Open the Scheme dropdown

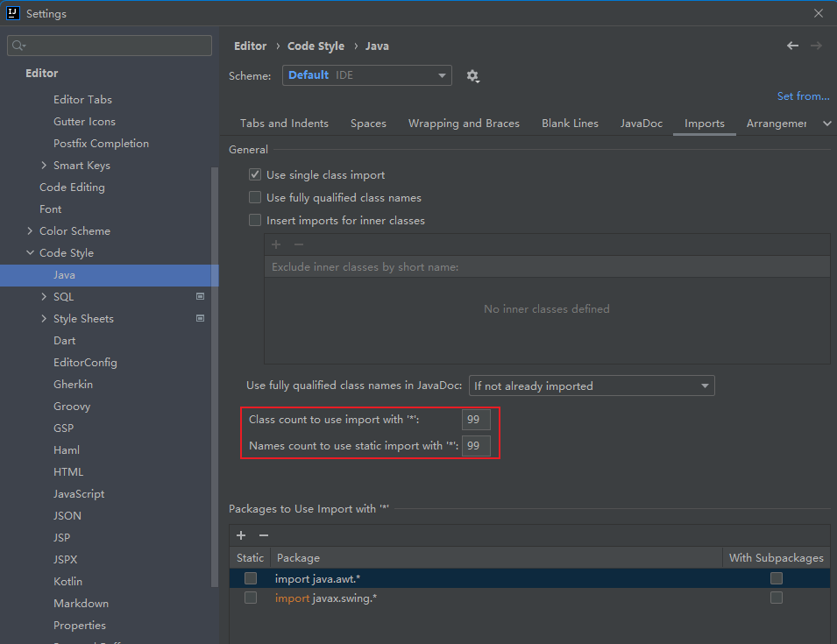pyautogui.click(x=366, y=75)
